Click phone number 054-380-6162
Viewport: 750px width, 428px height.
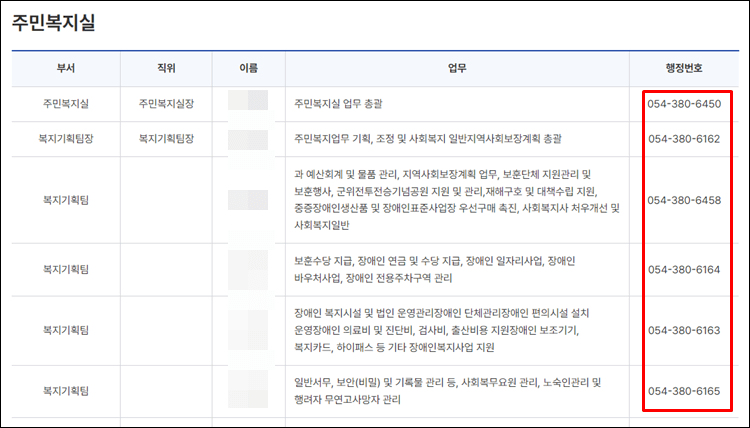tap(684, 139)
